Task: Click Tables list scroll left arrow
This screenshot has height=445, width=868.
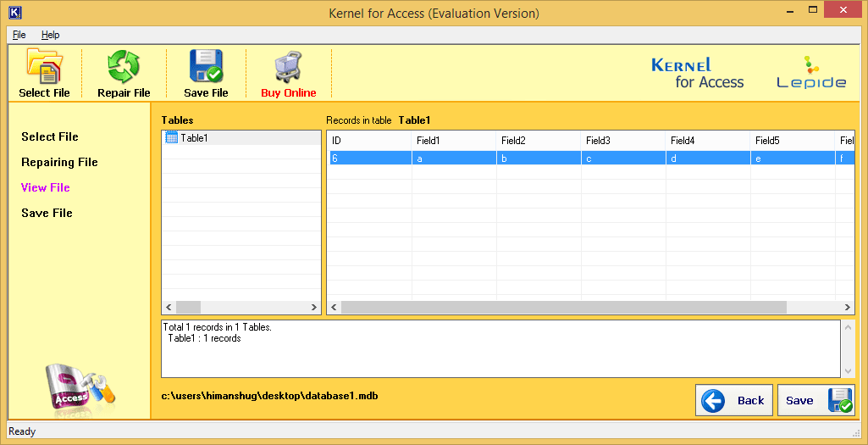Action: [169, 307]
